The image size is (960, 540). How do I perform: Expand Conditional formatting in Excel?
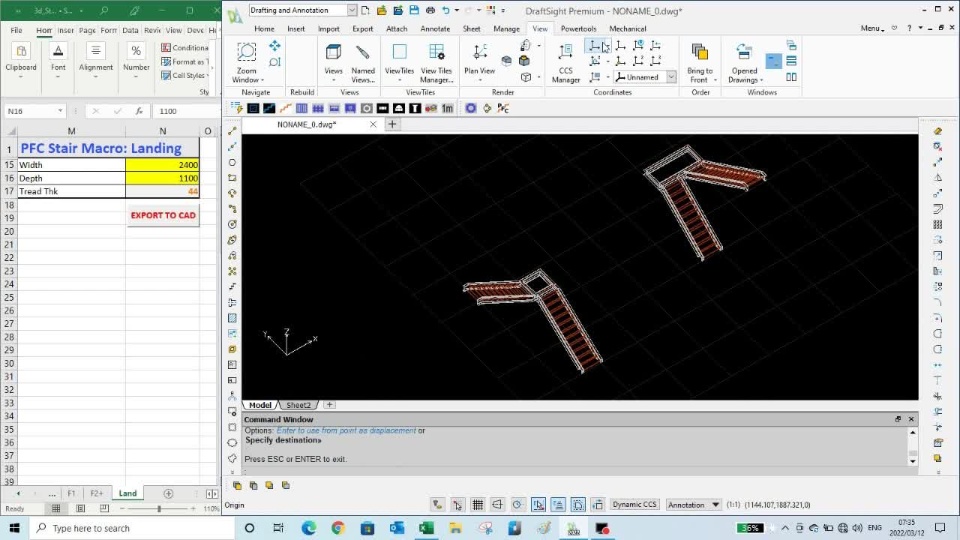click(x=185, y=47)
